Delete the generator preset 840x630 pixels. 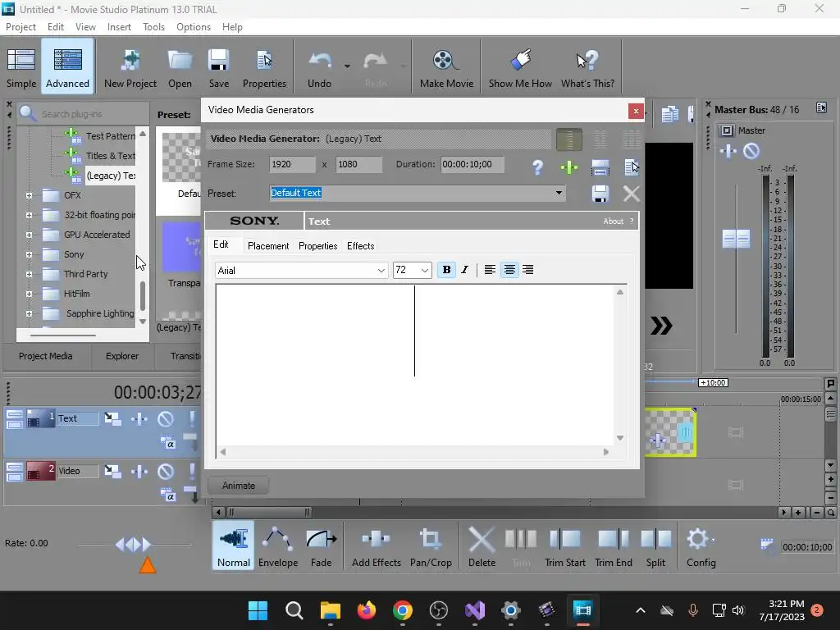coord(632,194)
